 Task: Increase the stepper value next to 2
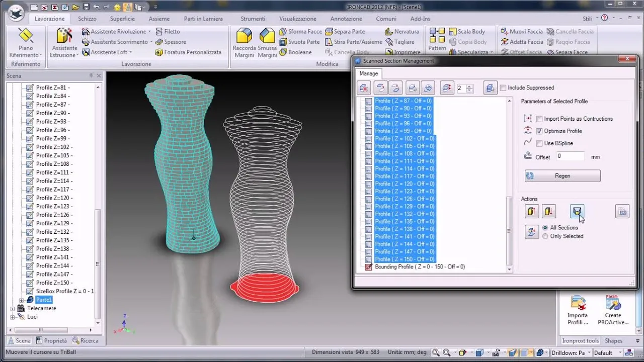pyautogui.click(x=469, y=86)
